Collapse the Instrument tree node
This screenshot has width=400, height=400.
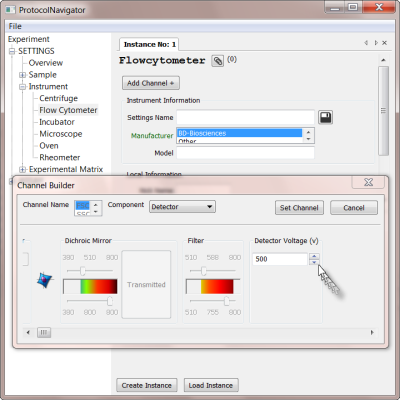(x=22, y=87)
